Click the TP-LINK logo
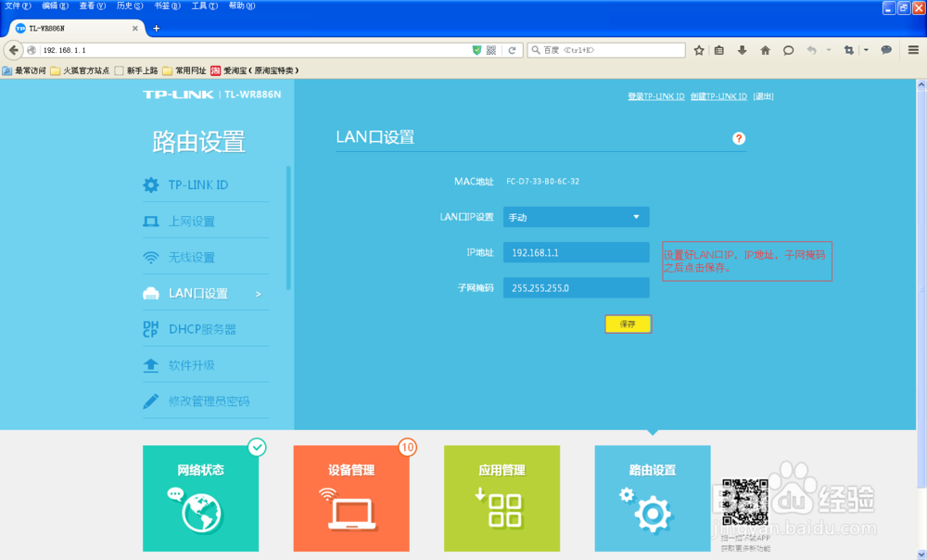The width and height of the screenshot is (927, 560). 178,95
